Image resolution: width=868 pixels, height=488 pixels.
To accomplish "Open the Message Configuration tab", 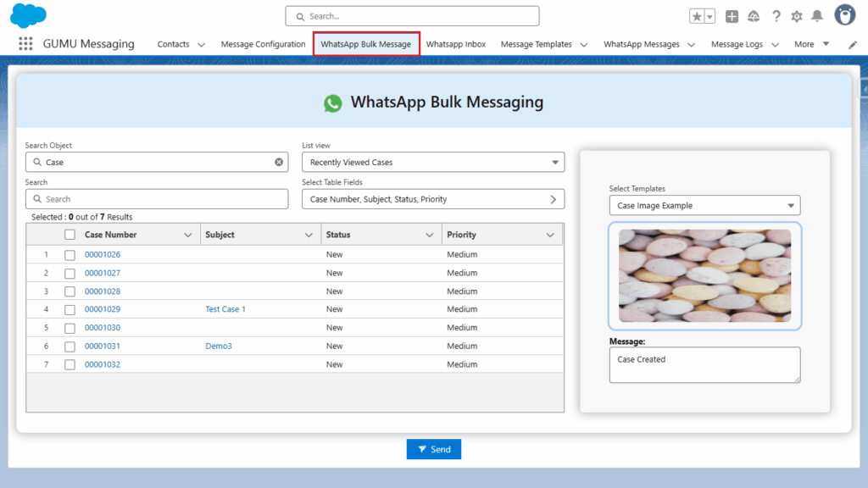I will click(263, 44).
